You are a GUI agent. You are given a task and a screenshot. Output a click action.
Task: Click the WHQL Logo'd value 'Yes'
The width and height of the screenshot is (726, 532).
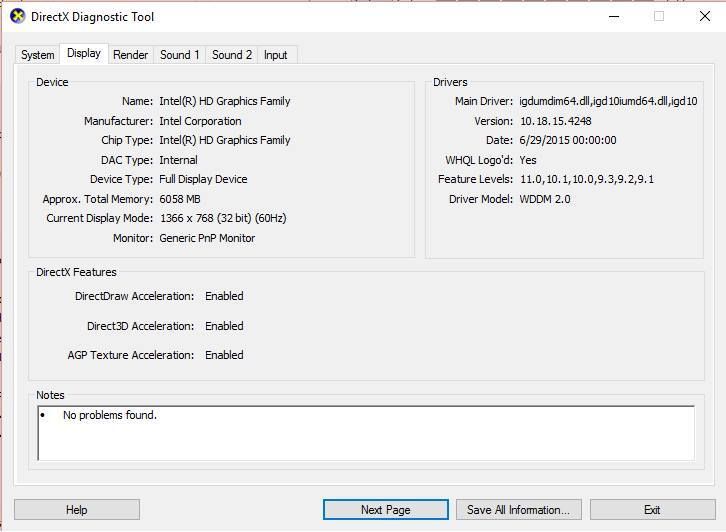(x=528, y=160)
